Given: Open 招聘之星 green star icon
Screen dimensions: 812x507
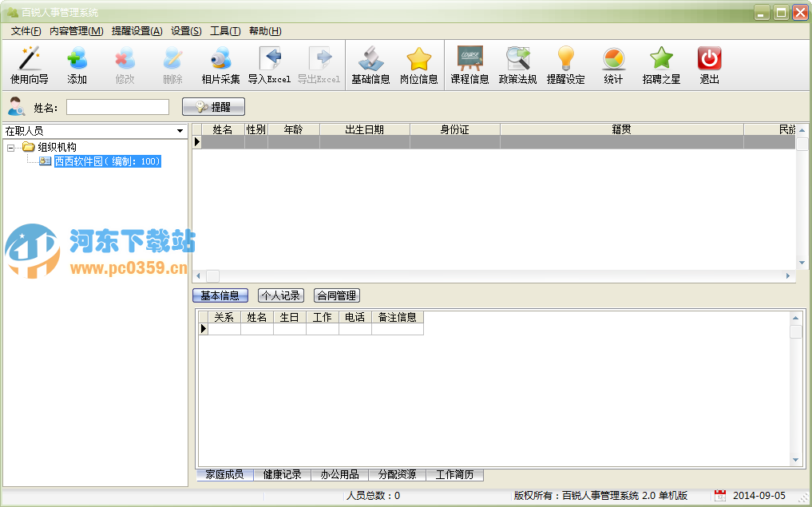Looking at the screenshot, I should point(661,58).
